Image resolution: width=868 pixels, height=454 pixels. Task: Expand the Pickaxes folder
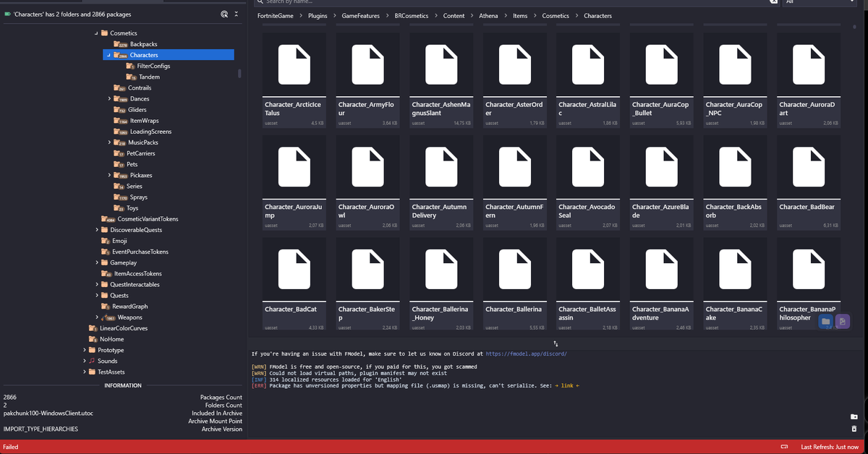pyautogui.click(x=111, y=175)
